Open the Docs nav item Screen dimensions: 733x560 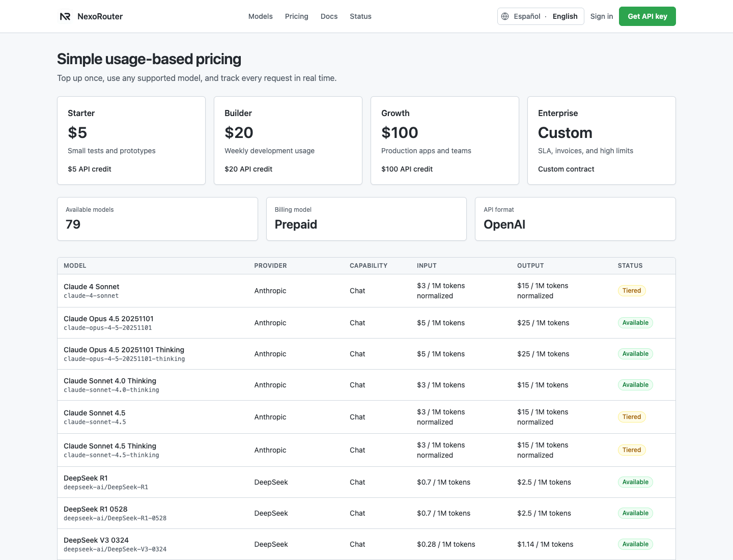pyautogui.click(x=329, y=16)
